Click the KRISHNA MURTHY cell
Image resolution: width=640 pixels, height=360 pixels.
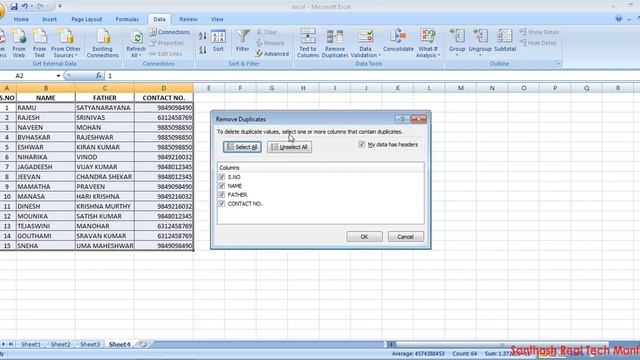104,207
